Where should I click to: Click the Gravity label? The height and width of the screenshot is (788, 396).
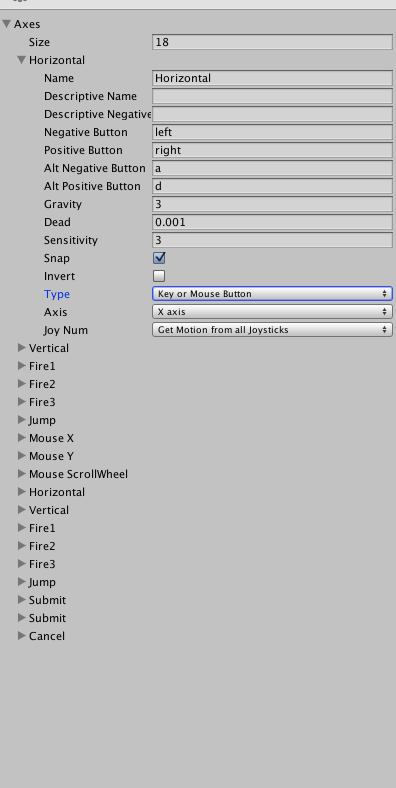[63, 204]
